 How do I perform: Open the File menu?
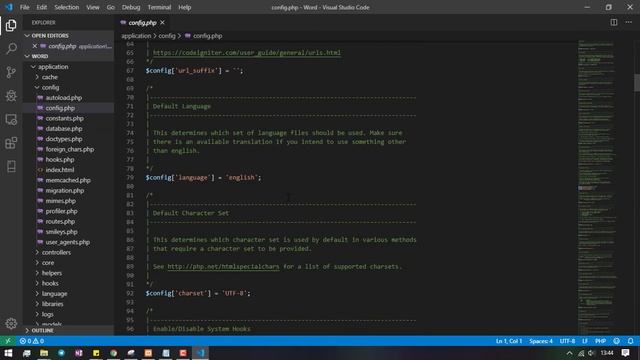point(24,7)
